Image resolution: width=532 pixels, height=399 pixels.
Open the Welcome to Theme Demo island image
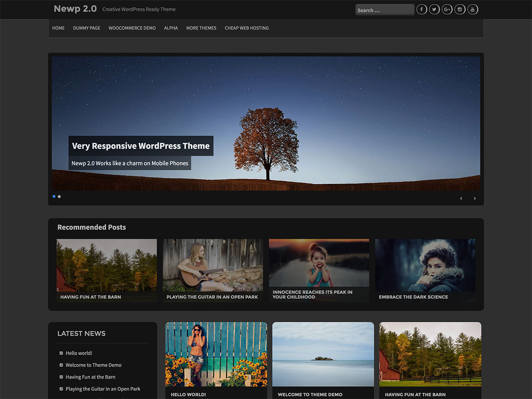[x=323, y=354]
